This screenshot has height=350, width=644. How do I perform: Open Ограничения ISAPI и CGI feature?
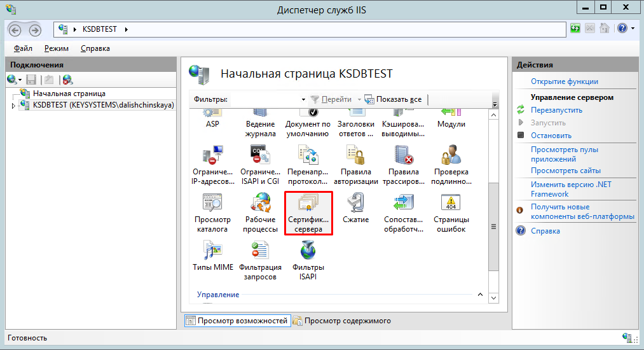pyautogui.click(x=260, y=165)
